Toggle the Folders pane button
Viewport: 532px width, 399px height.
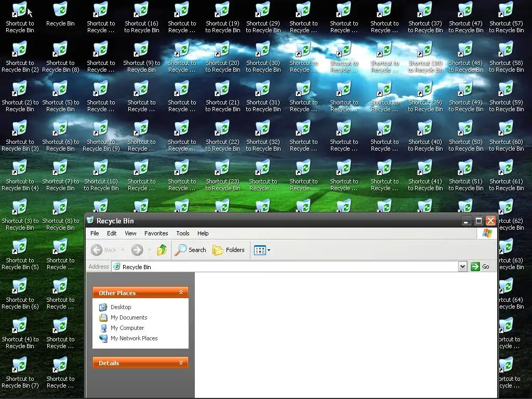[x=229, y=250]
